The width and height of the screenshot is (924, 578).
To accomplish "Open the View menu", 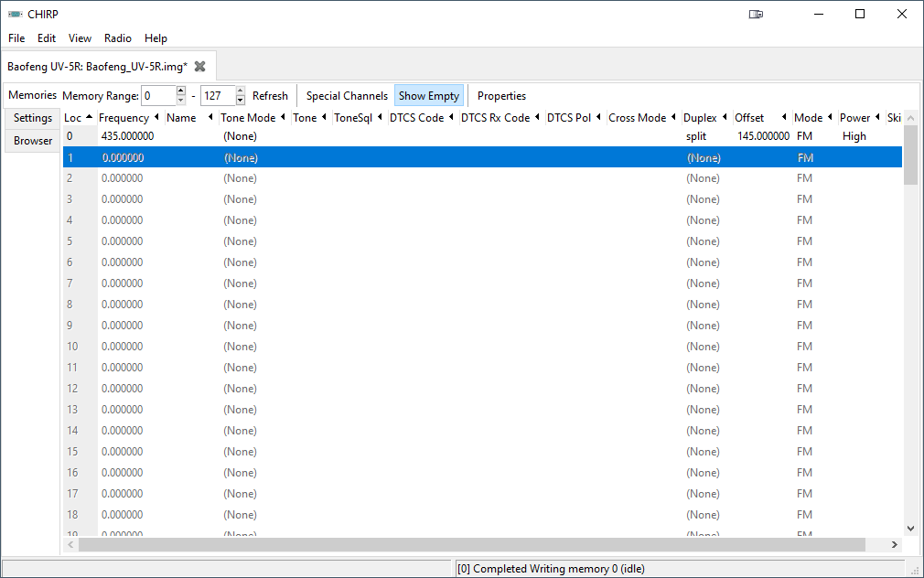I will pyautogui.click(x=80, y=38).
